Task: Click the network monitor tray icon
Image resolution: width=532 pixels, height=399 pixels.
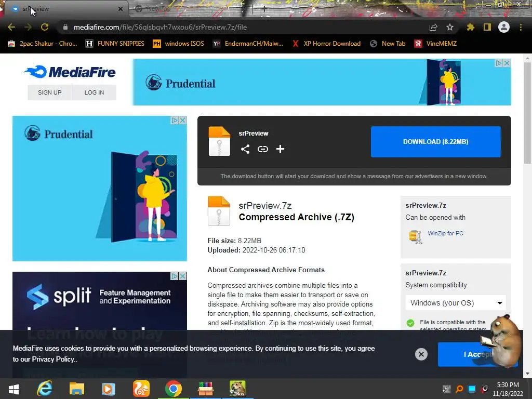Action: click(x=472, y=389)
